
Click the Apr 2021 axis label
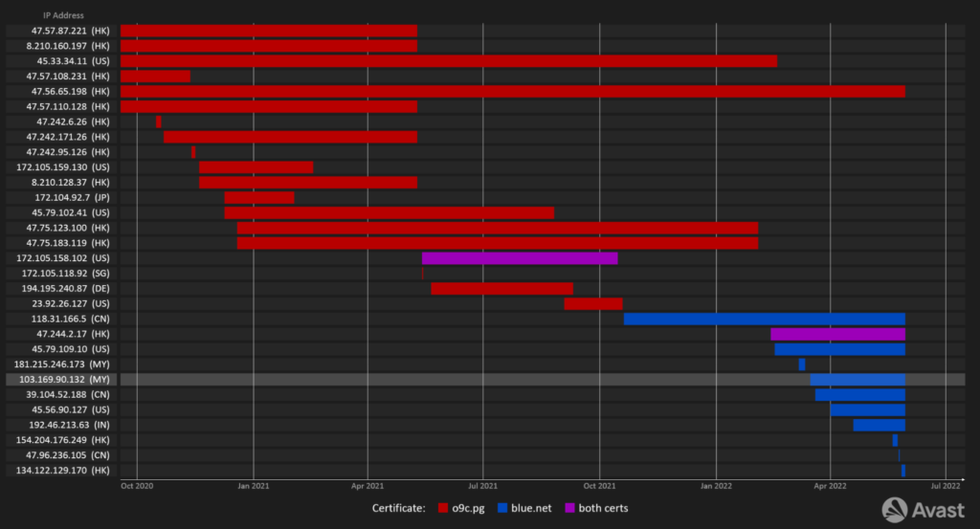(367, 486)
